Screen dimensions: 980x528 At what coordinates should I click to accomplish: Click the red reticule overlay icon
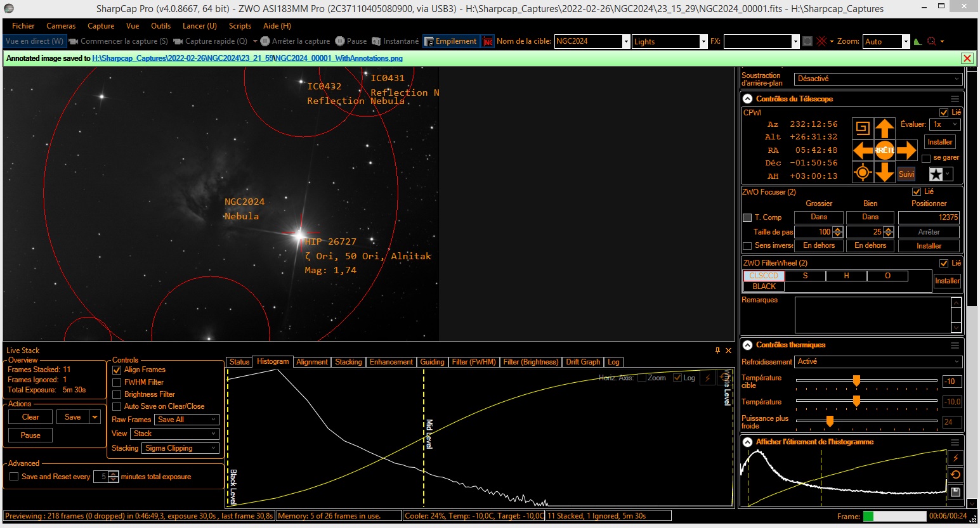click(x=822, y=41)
